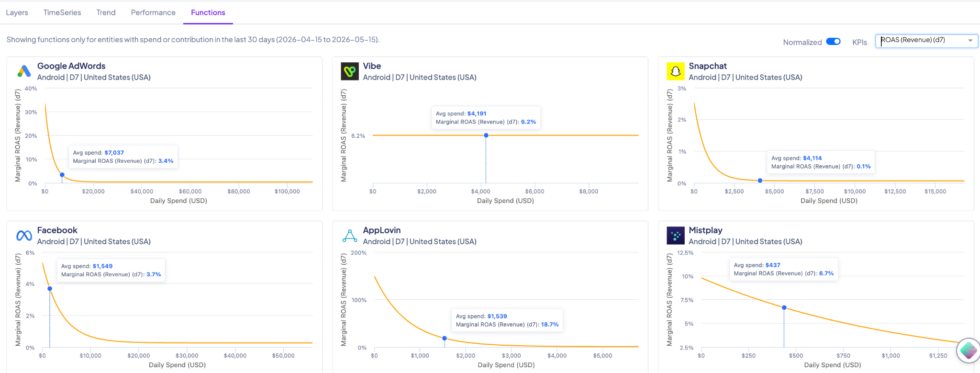Viewport: 980px width, 373px height.
Task: Click the Snapchat ghost icon
Action: click(x=676, y=71)
